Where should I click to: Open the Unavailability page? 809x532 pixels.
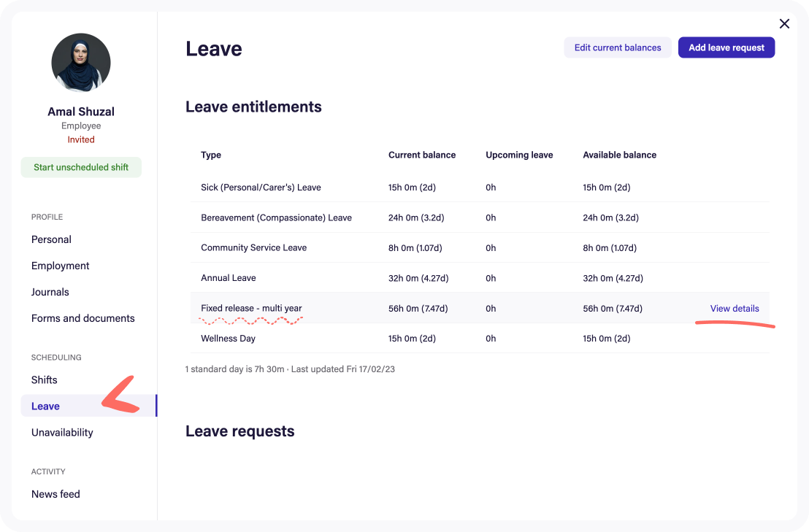[62, 432]
